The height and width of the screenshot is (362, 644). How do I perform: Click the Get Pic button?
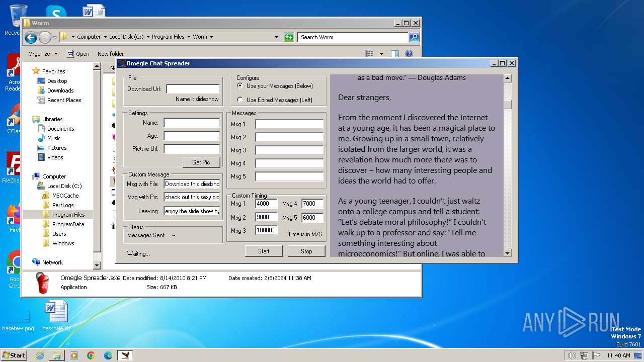click(201, 162)
